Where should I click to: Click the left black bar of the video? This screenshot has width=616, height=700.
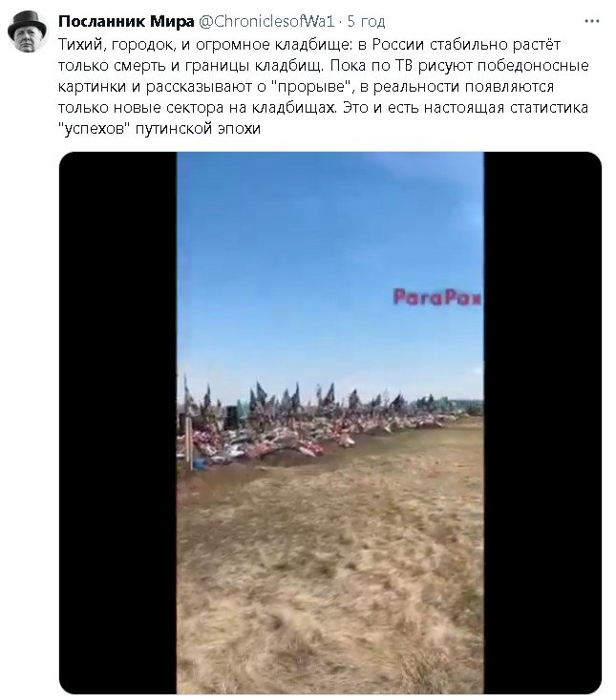[117, 422]
